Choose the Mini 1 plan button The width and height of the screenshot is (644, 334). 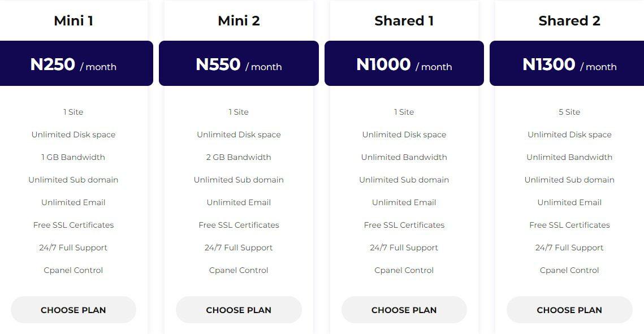point(73,310)
